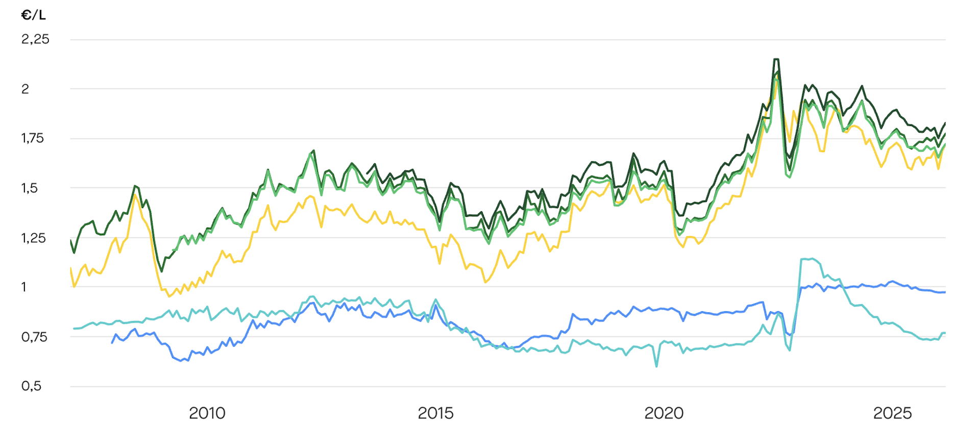Select the right end of the teal line
This screenshot has width=980, height=447.
(x=945, y=333)
